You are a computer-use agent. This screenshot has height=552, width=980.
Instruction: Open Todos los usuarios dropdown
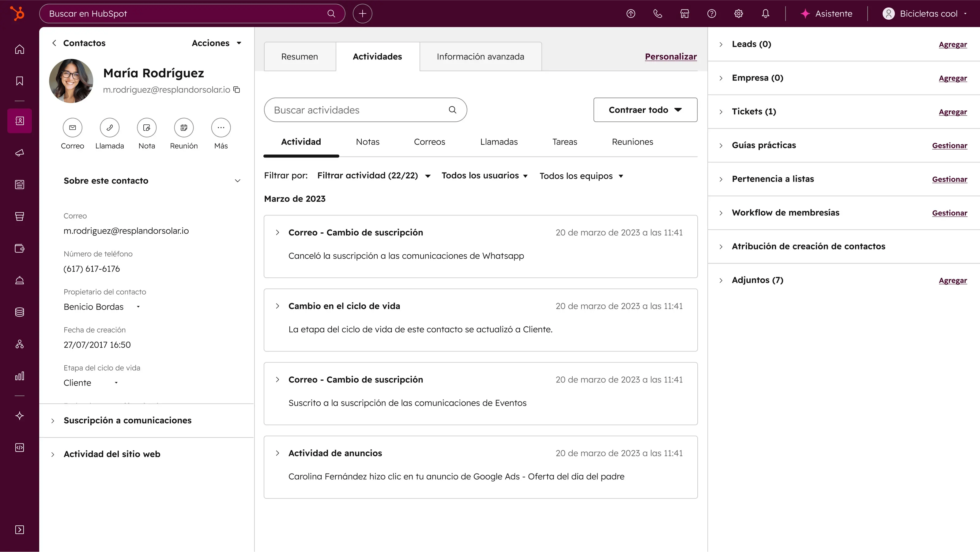coord(484,176)
